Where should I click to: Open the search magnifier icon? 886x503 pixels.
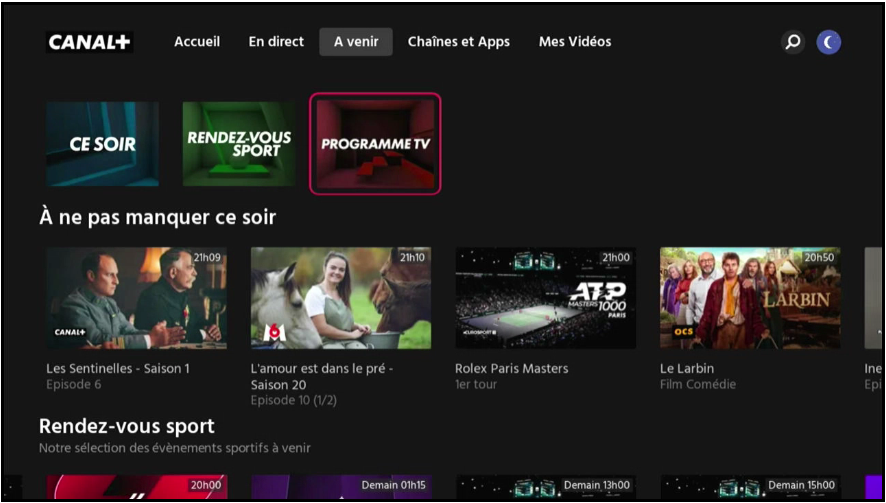click(x=792, y=42)
